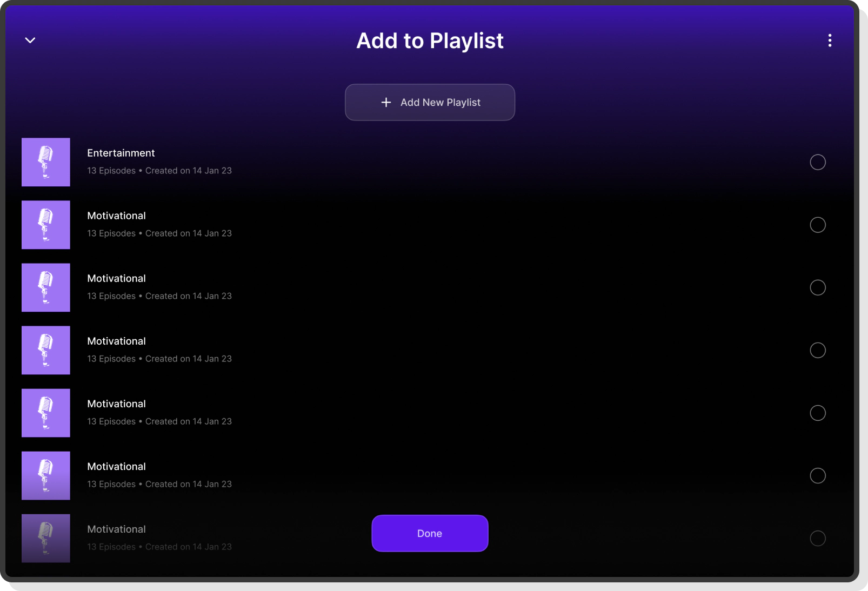Open options menu in top right corner
The height and width of the screenshot is (591, 868).
tap(829, 41)
